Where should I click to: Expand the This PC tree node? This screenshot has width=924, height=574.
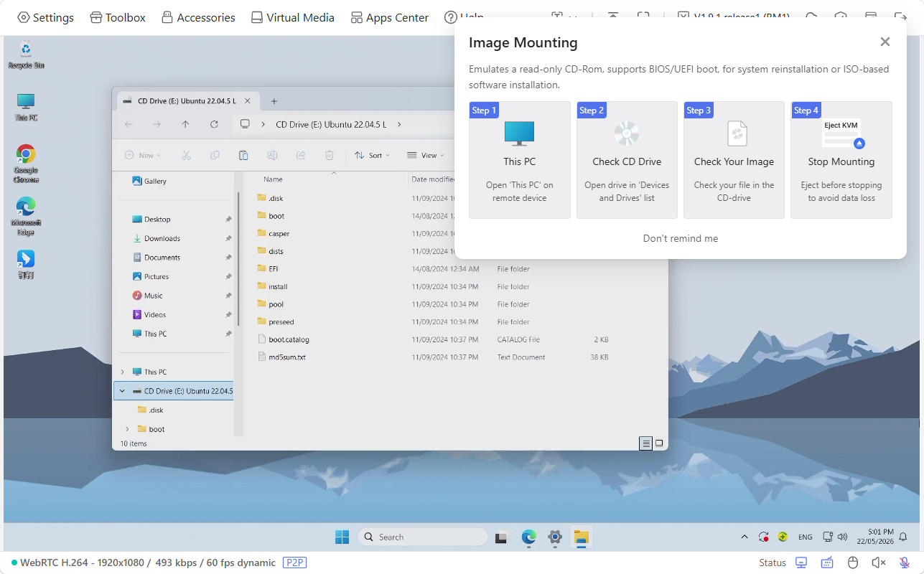click(x=122, y=372)
